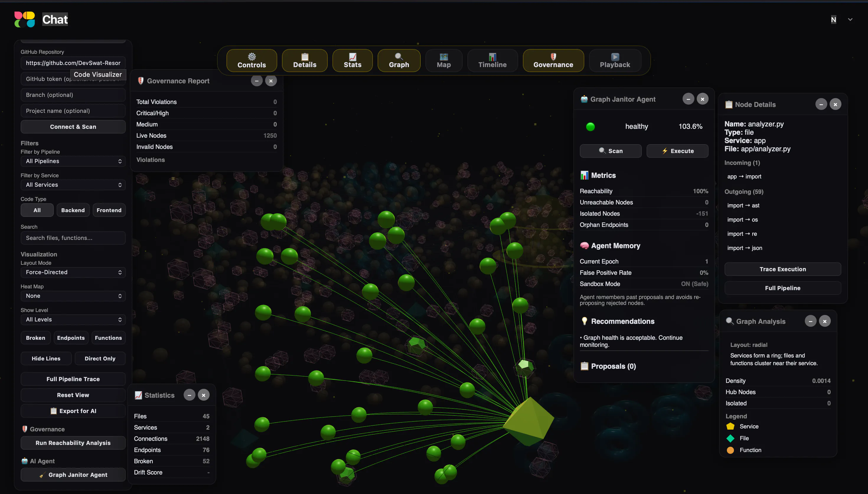Click the Proposals clipboard icon
Viewport: 868px width, 494px height.
(584, 366)
